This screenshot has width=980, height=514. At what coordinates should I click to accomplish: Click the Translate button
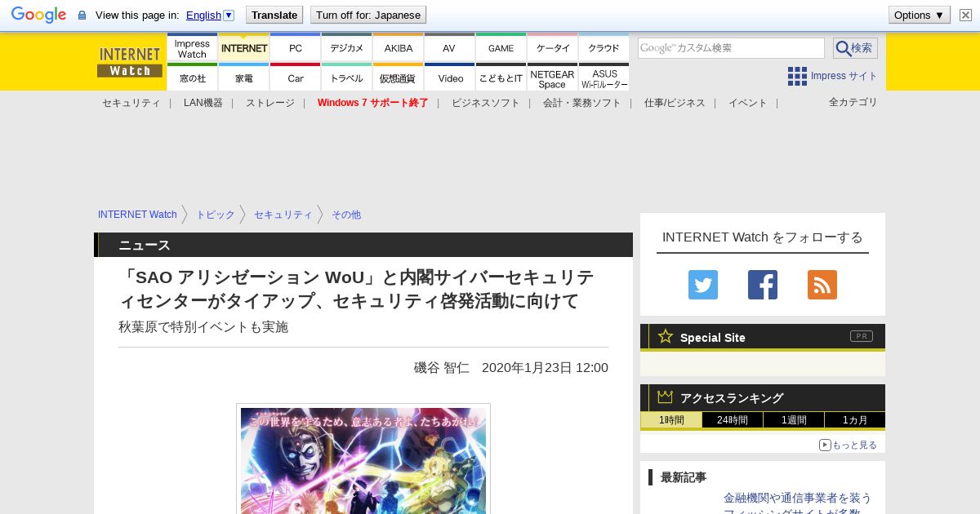(274, 15)
